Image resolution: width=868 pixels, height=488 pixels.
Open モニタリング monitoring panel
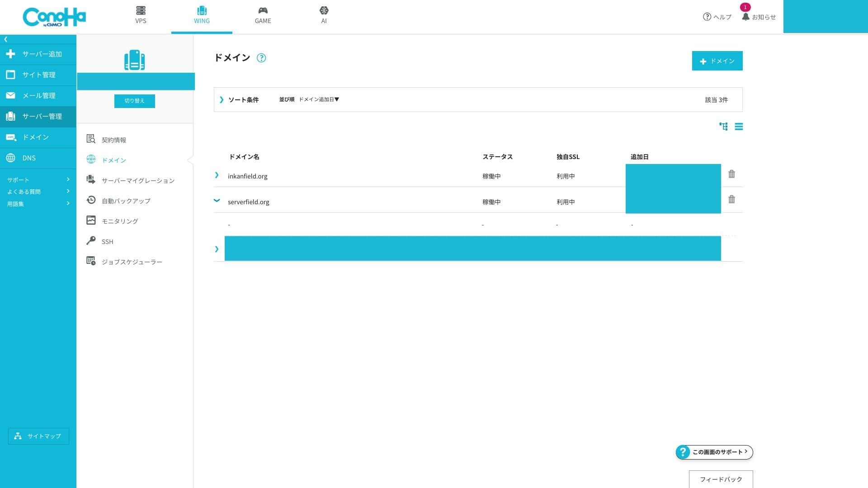tap(119, 221)
